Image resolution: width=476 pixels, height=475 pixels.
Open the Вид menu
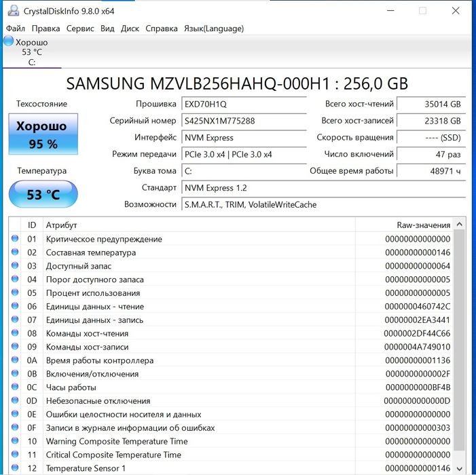(x=107, y=28)
